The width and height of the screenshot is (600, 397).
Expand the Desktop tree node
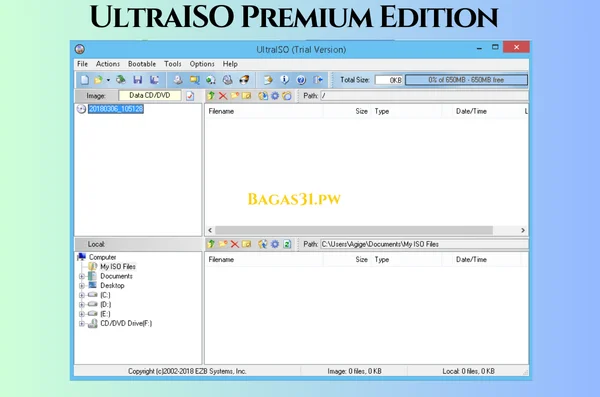pyautogui.click(x=82, y=286)
